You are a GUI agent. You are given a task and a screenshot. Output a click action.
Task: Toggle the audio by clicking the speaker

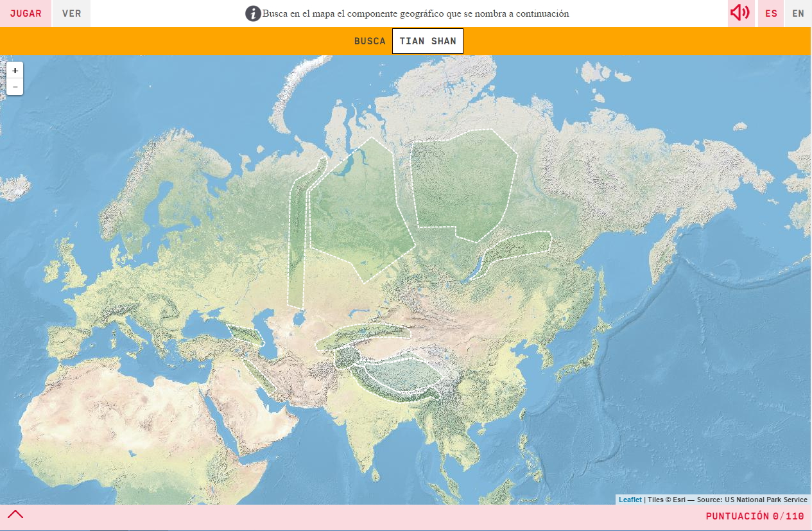click(x=740, y=12)
